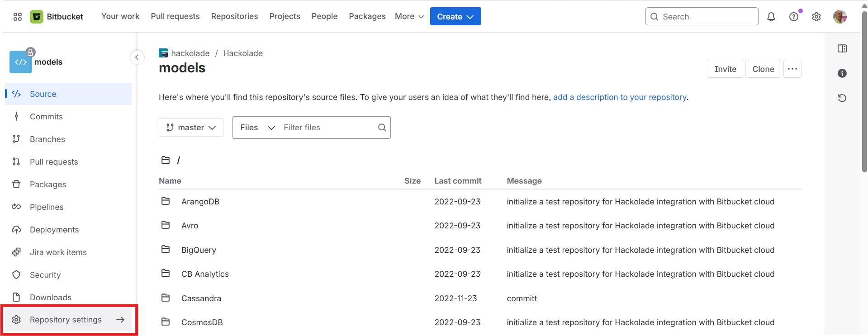Viewport: 868px width, 336px height.
Task: Click the Deployments cloud icon
Action: click(x=16, y=230)
